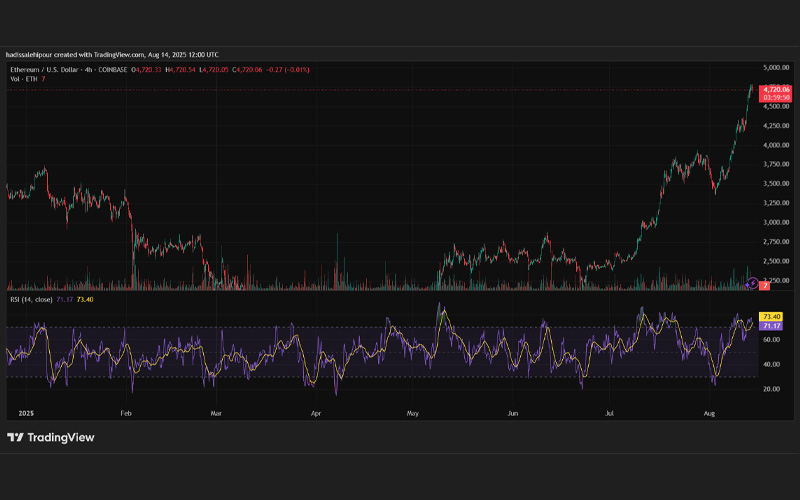Click the 3,000.00 price axis label
This screenshot has height=500, width=800.
[x=776, y=222]
